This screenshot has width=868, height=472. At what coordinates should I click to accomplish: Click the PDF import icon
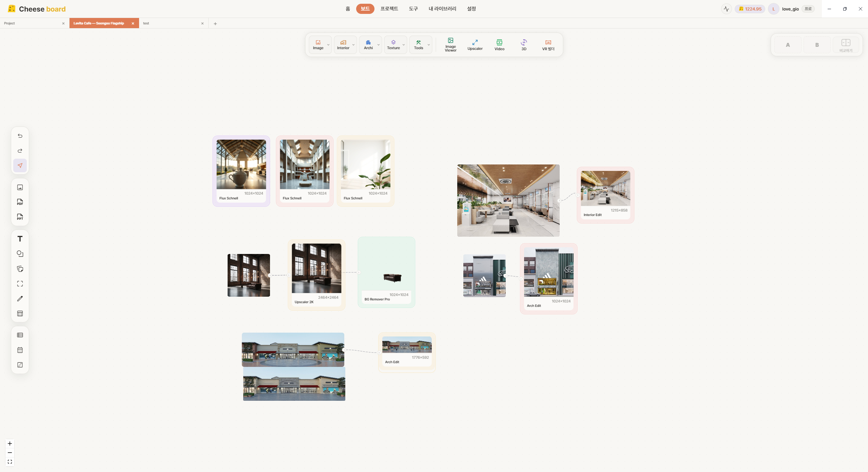coord(20,202)
